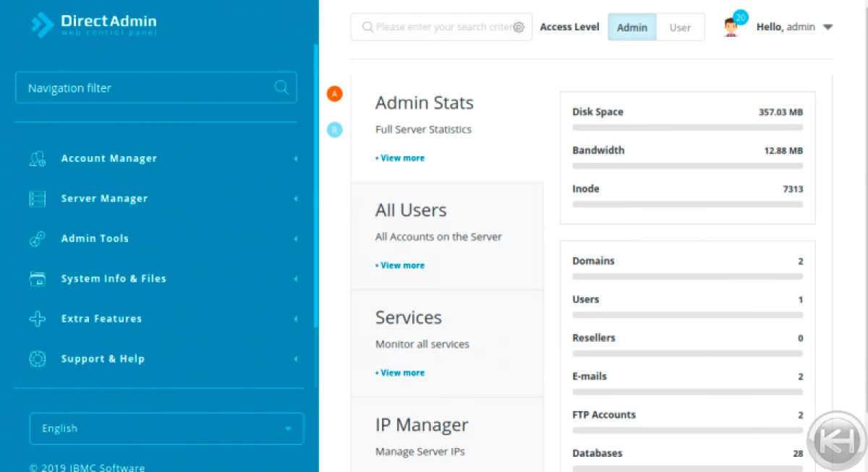Open the English language dropdown
Image resolution: width=868 pixels, height=472 pixels.
[x=166, y=429]
